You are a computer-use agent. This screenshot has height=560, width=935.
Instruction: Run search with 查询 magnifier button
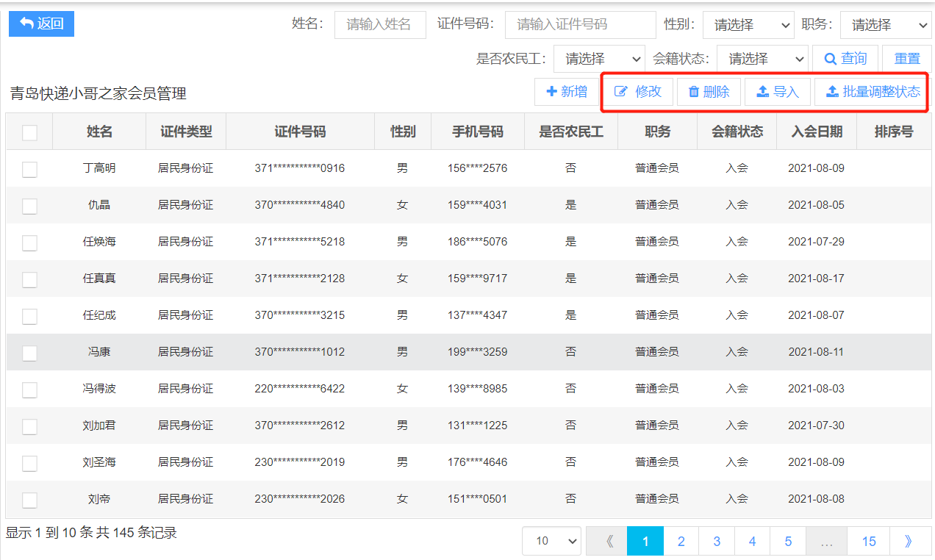tap(845, 59)
